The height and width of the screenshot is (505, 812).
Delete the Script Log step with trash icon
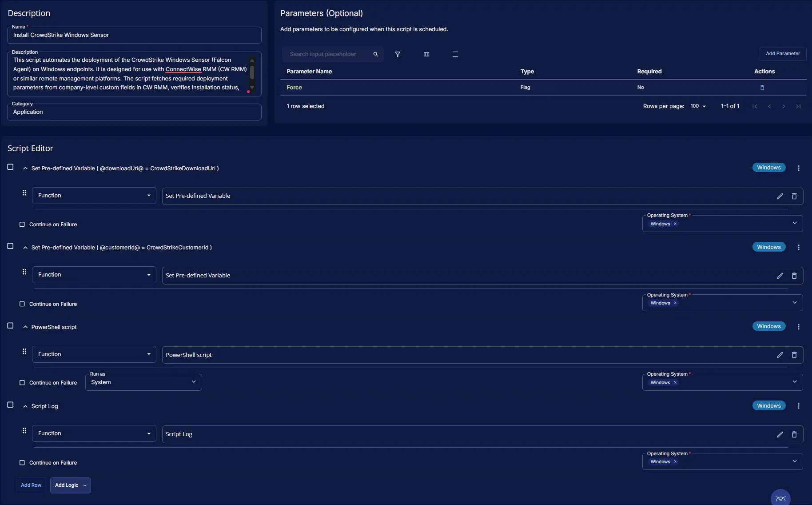[x=794, y=434]
